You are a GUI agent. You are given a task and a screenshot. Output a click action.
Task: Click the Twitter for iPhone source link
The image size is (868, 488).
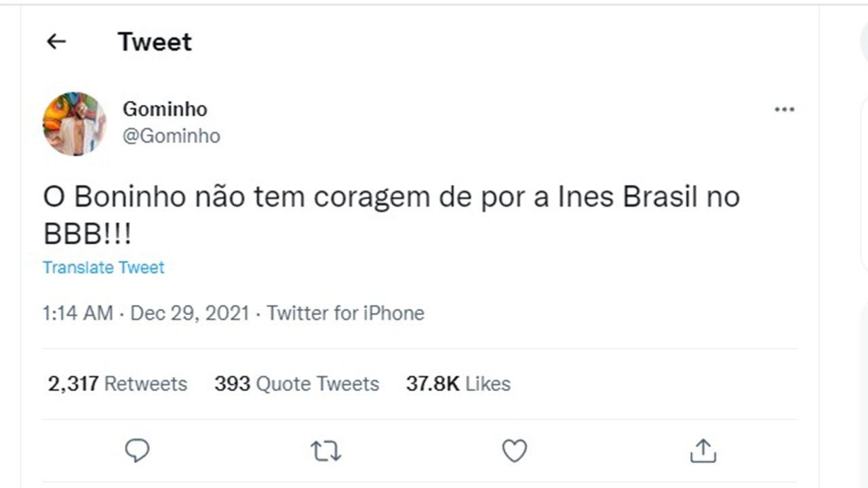(345, 313)
